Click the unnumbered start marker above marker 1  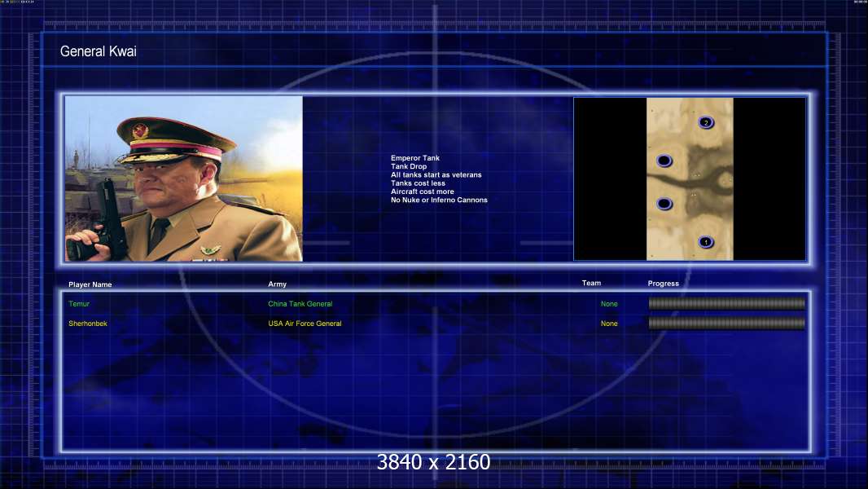coord(664,204)
